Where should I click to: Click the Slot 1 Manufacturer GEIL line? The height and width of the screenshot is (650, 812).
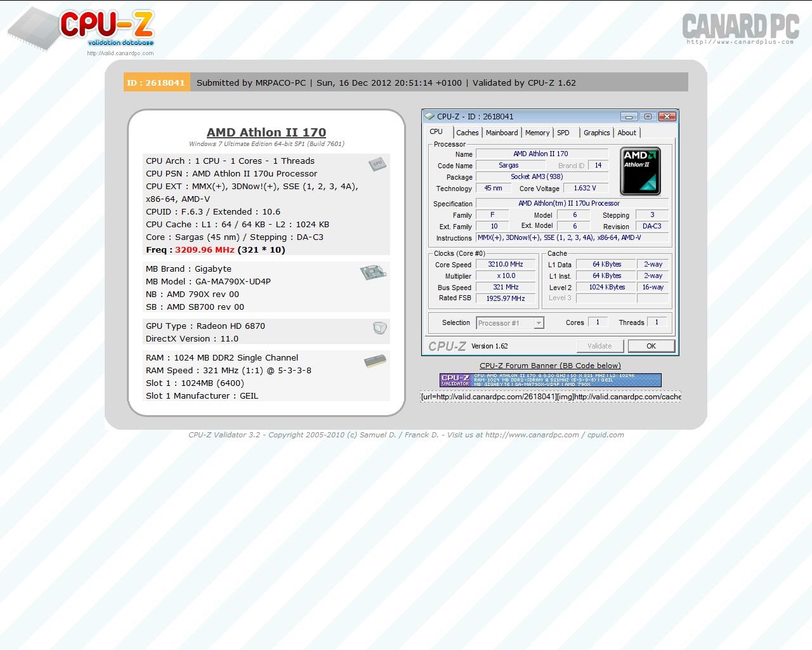point(202,396)
